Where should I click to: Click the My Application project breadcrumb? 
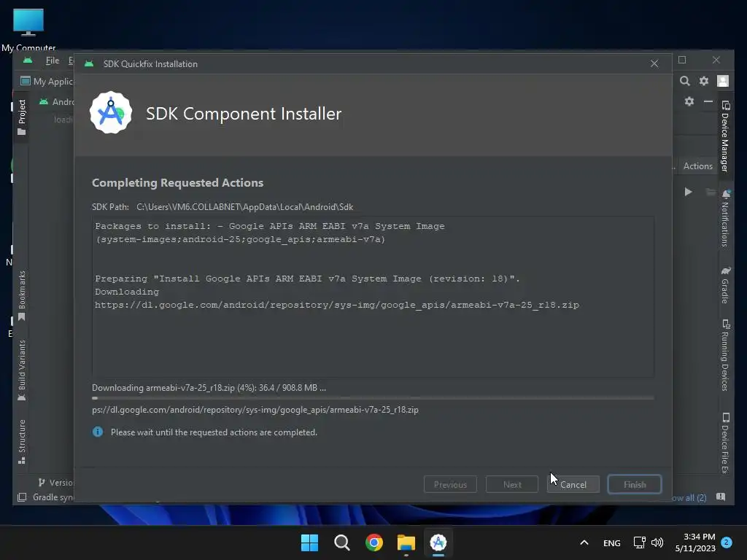coord(47,82)
